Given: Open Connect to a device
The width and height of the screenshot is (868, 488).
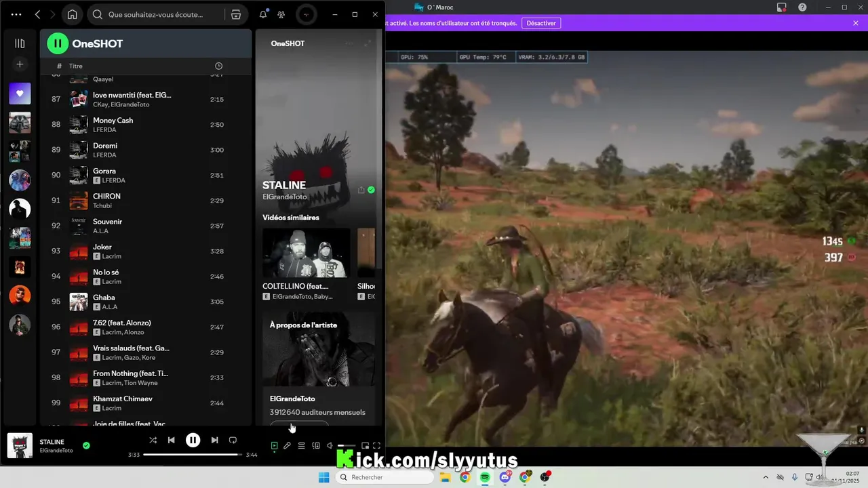Looking at the screenshot, I should [316, 446].
